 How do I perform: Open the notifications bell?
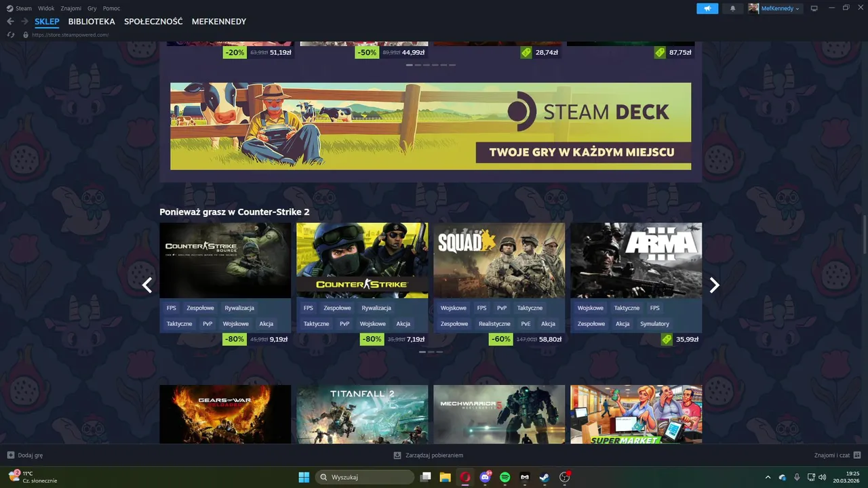pyautogui.click(x=732, y=8)
